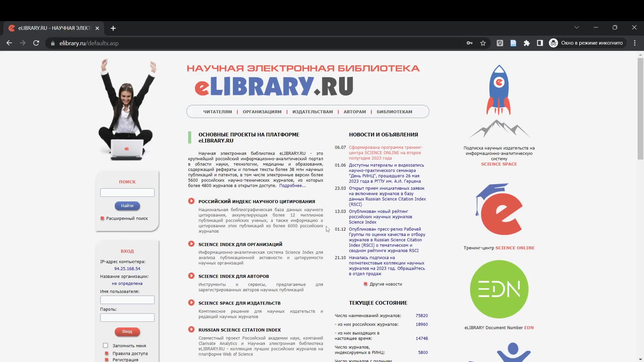Open the БИБЛИОТЕКАМ menu item
The width and height of the screenshot is (644, 362).
[x=394, y=112]
